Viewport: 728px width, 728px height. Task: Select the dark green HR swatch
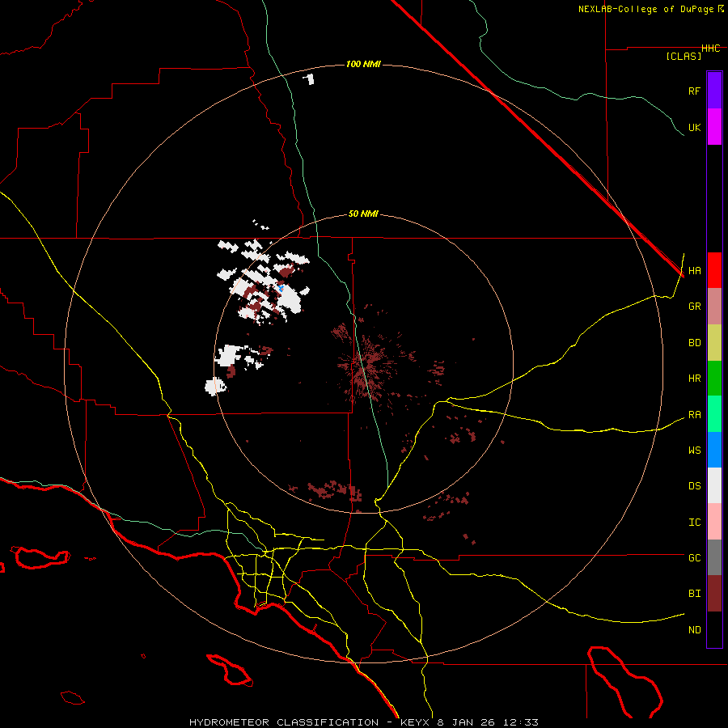point(714,378)
